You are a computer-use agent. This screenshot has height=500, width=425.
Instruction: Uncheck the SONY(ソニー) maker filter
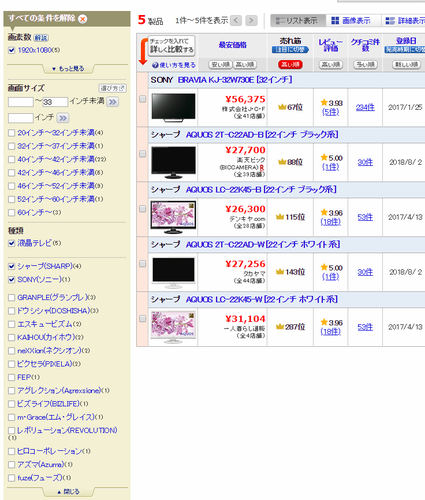12,280
